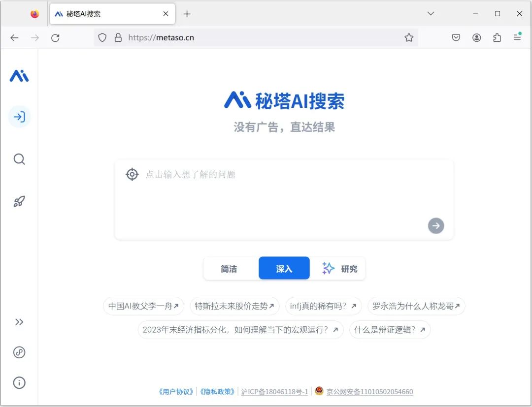Click the target-scope icon in the search box

click(132, 174)
